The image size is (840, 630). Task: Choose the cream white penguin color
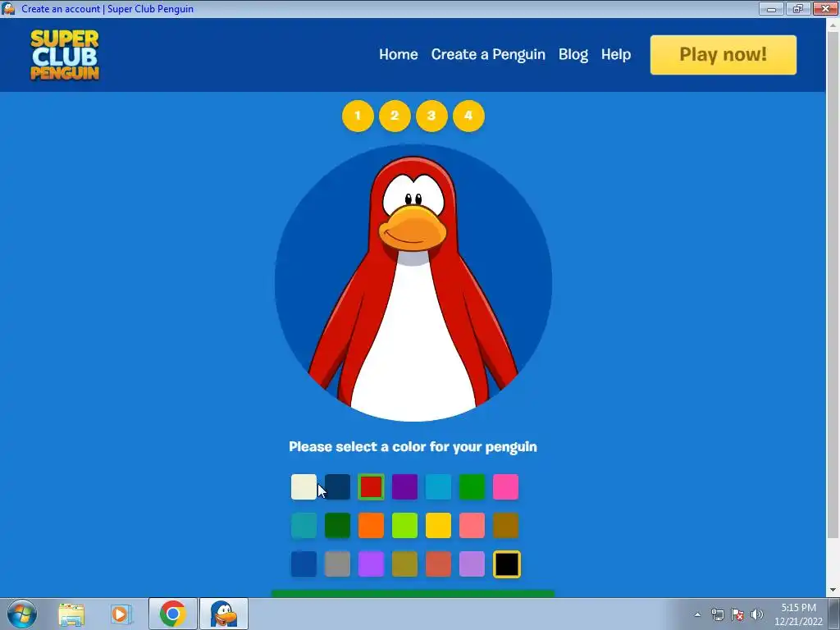(304, 487)
